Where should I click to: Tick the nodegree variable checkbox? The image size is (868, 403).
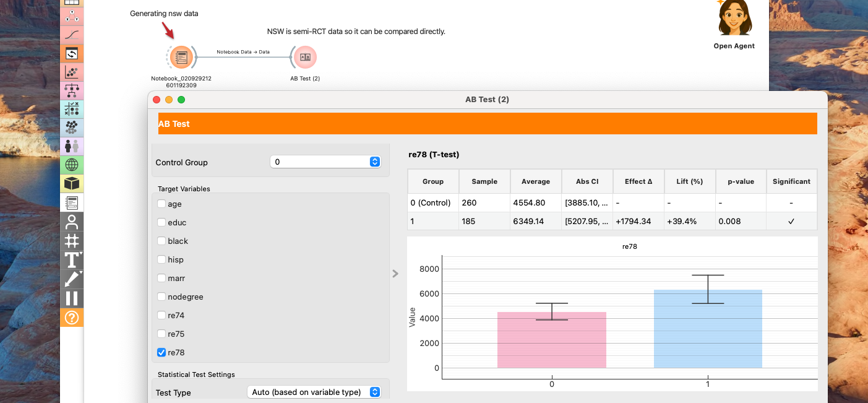coord(161,297)
